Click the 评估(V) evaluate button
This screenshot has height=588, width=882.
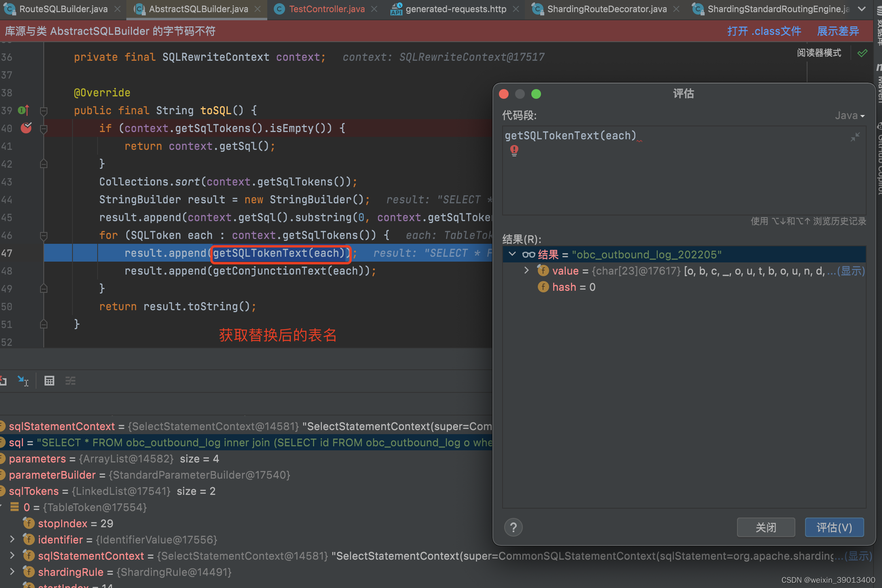834,527
